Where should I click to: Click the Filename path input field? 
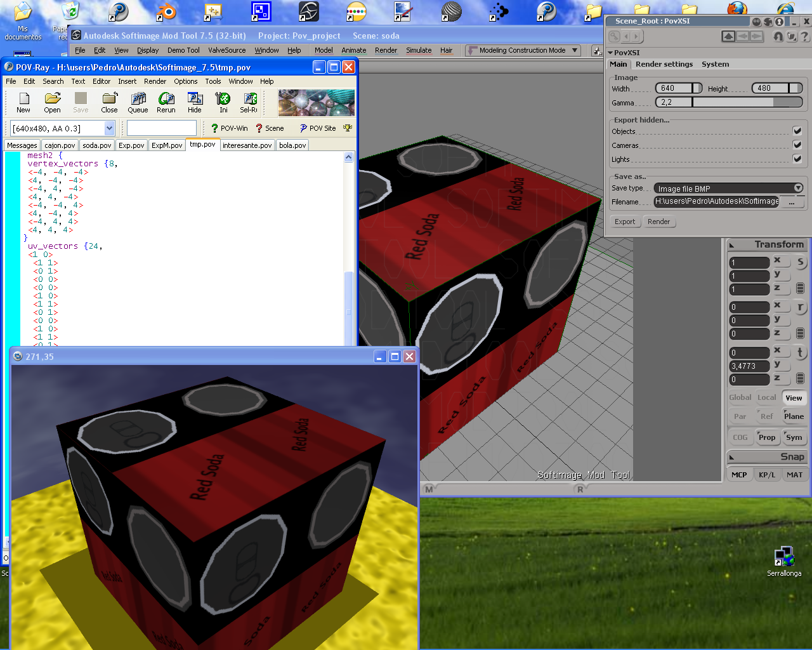tap(717, 202)
